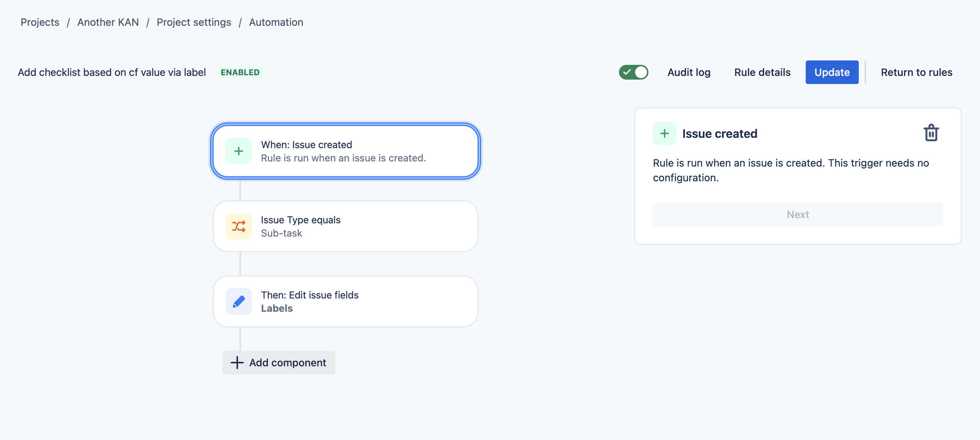Click the plus icon in Add component
Viewport: 980px width, 440px height.
click(x=237, y=363)
